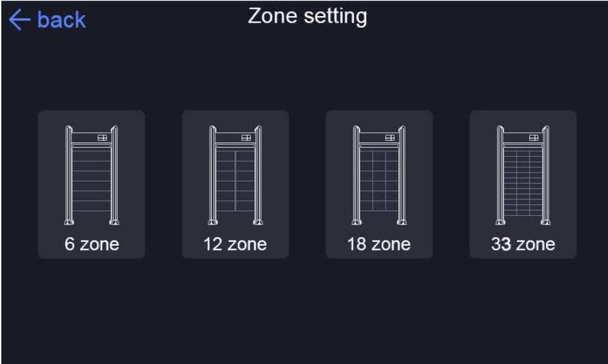
Task: Click the horizontal-lines grid inside 6 zone gate
Action: coord(92,180)
